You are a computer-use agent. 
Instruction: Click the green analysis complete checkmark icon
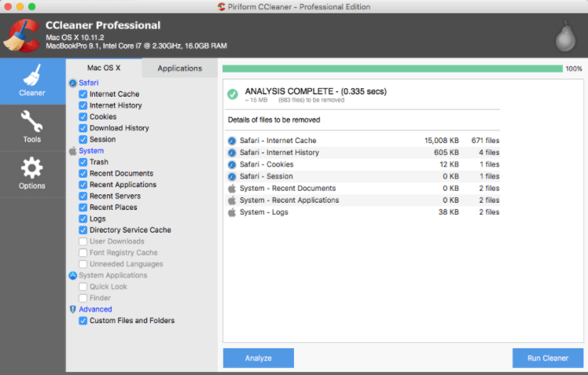pyautogui.click(x=233, y=94)
